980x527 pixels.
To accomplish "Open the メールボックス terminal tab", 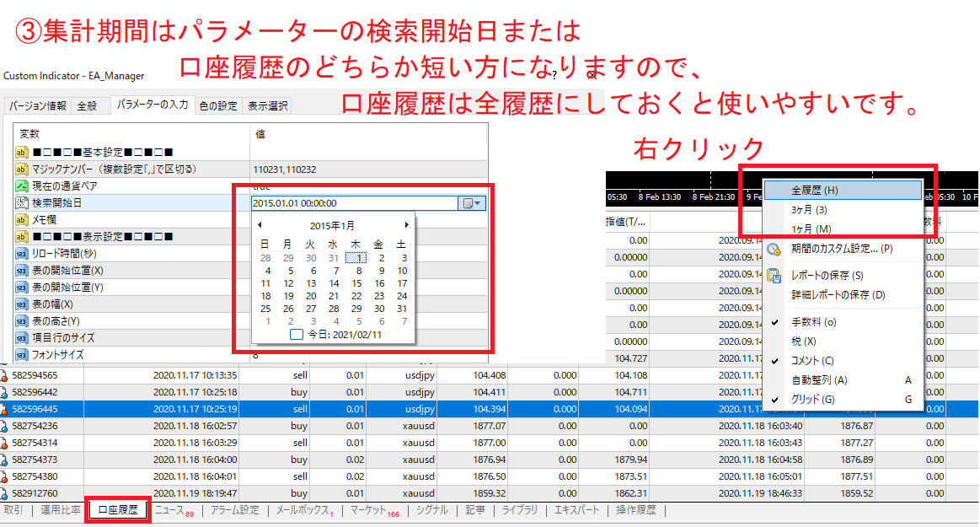I will 304,511.
